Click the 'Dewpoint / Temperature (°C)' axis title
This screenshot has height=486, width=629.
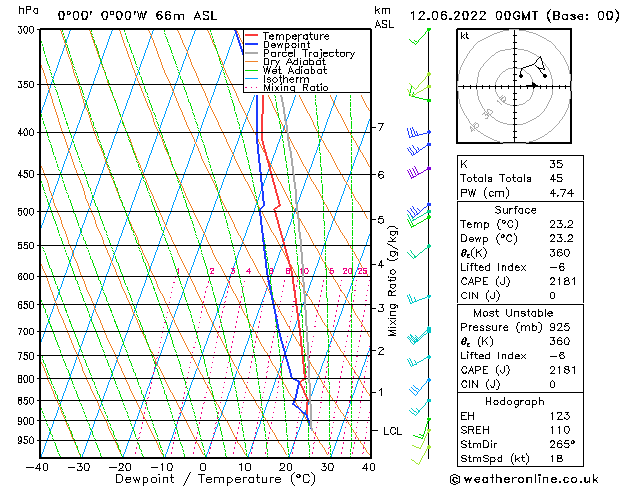[x=215, y=479]
